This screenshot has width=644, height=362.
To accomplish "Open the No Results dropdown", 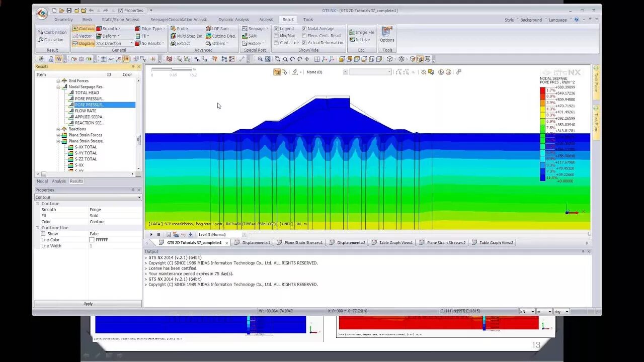I will click(149, 43).
